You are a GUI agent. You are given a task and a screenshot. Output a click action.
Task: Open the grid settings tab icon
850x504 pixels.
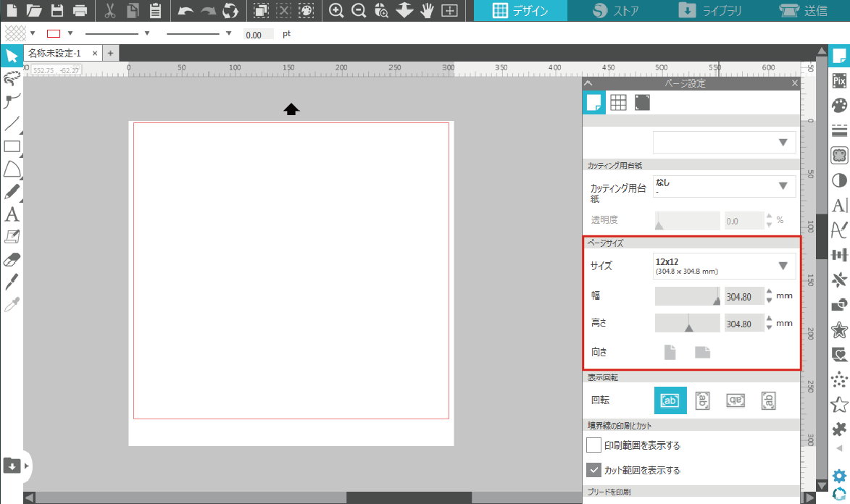point(618,103)
